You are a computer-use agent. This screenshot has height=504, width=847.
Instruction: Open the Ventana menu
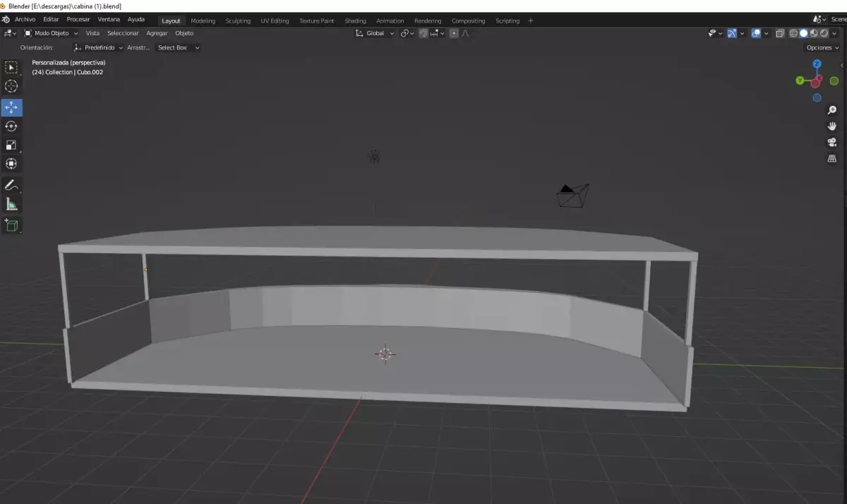click(109, 20)
